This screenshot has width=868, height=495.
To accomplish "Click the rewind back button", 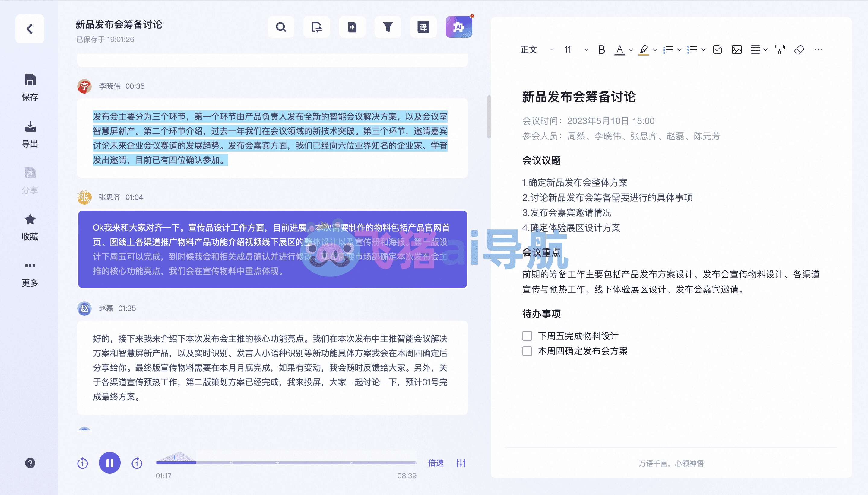I will pos(82,463).
